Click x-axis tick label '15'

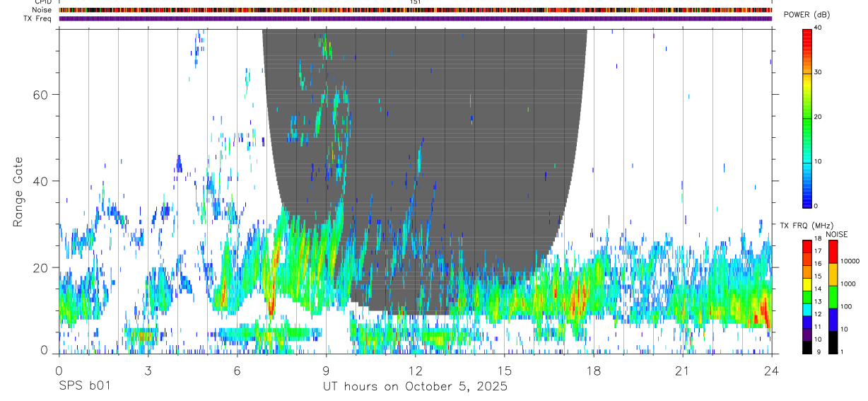(x=504, y=371)
